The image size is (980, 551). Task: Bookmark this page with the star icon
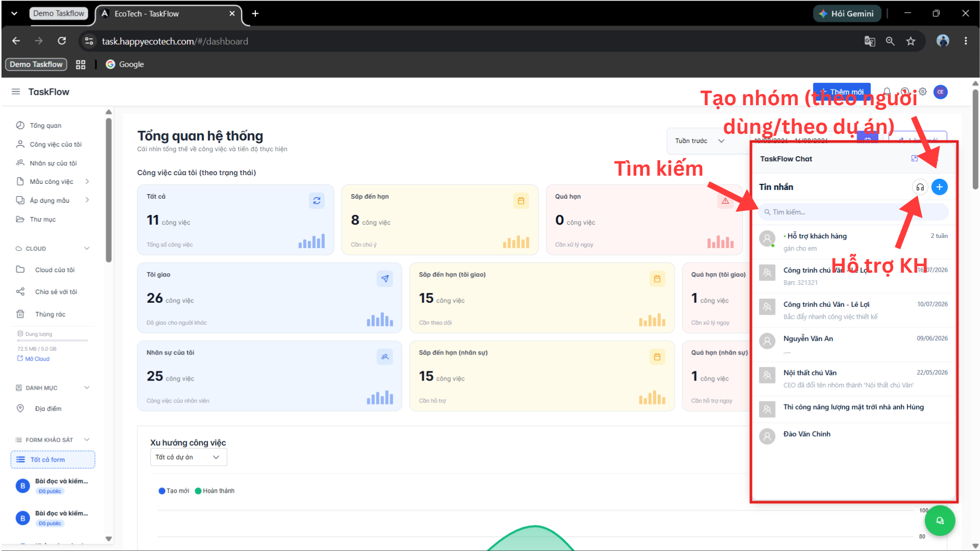click(x=911, y=41)
